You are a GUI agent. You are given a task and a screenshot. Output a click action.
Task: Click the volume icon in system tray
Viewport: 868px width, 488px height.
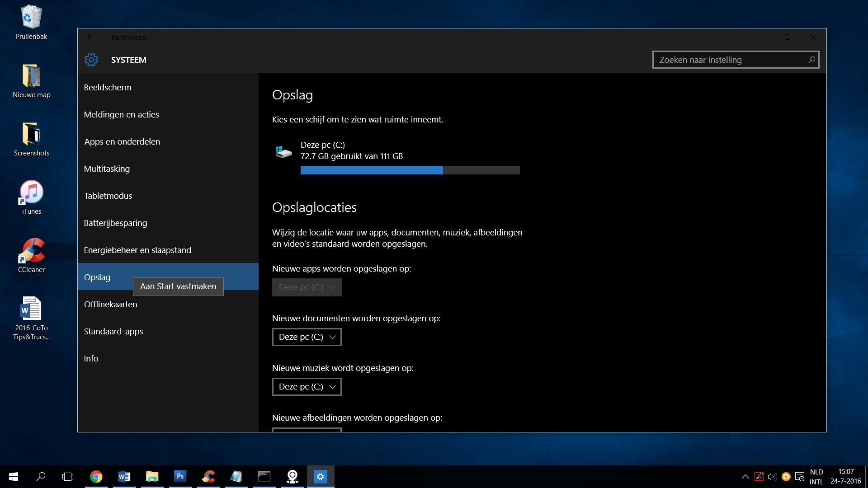[x=772, y=476]
